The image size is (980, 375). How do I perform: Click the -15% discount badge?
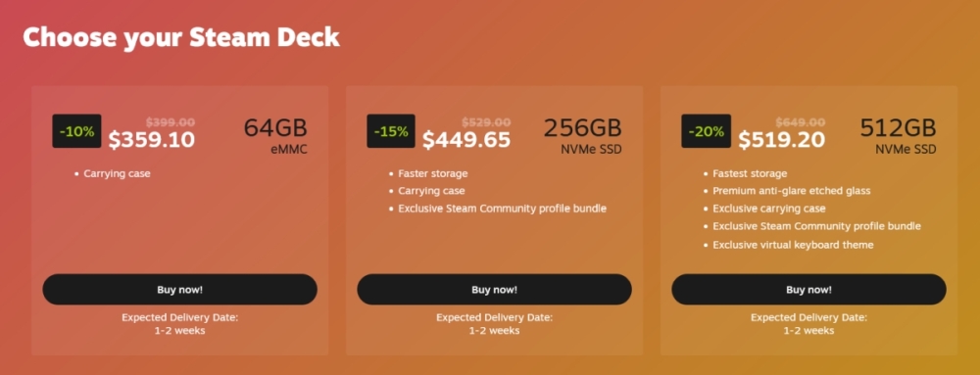click(x=391, y=131)
